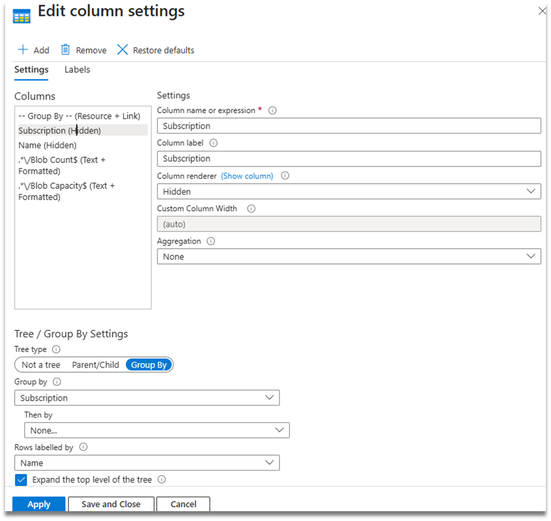Click the Restore defaults X icon

point(122,50)
